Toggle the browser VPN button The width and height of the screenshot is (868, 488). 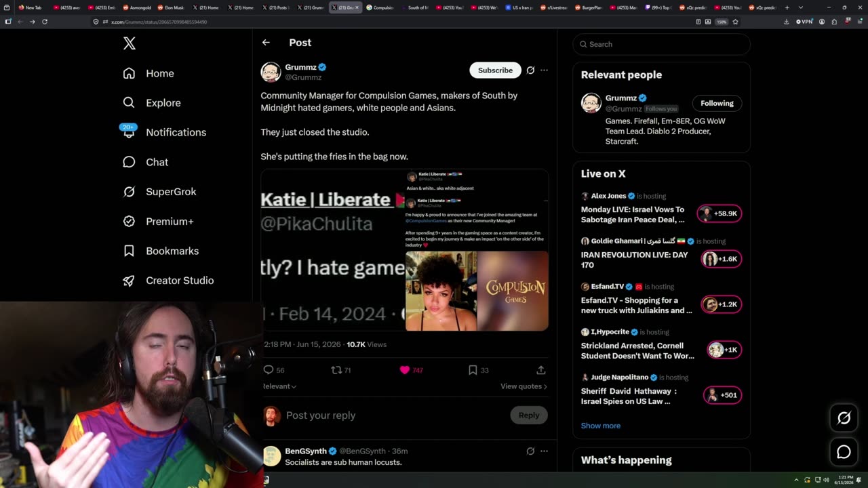point(804,22)
